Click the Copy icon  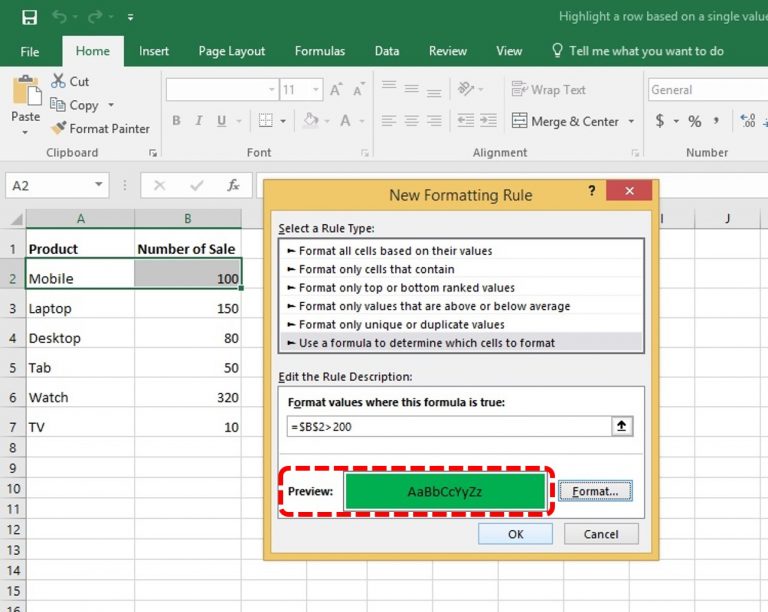(x=58, y=104)
